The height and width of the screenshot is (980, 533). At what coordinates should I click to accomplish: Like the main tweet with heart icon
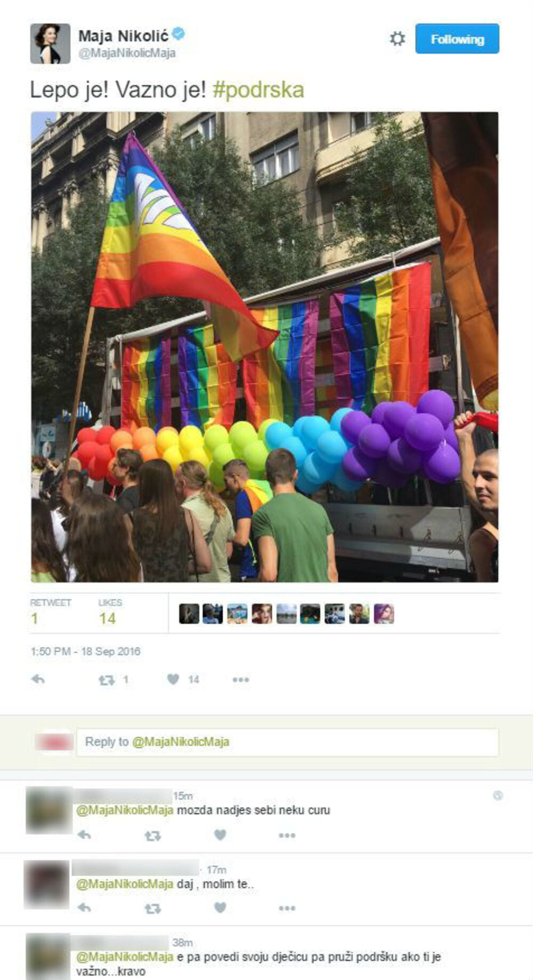click(173, 679)
